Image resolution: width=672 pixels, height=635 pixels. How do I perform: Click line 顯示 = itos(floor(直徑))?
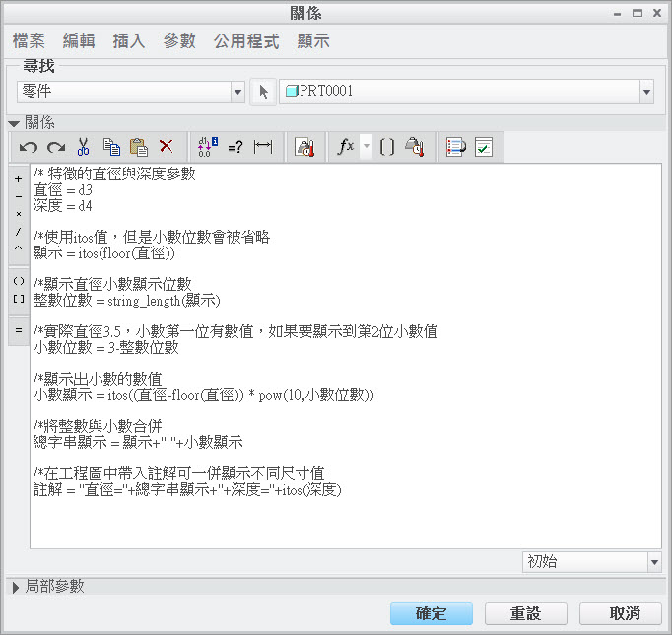104,253
